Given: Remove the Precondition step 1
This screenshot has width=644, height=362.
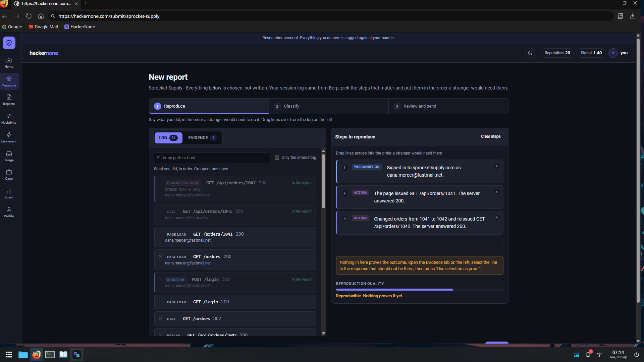Looking at the screenshot, I should (497, 166).
